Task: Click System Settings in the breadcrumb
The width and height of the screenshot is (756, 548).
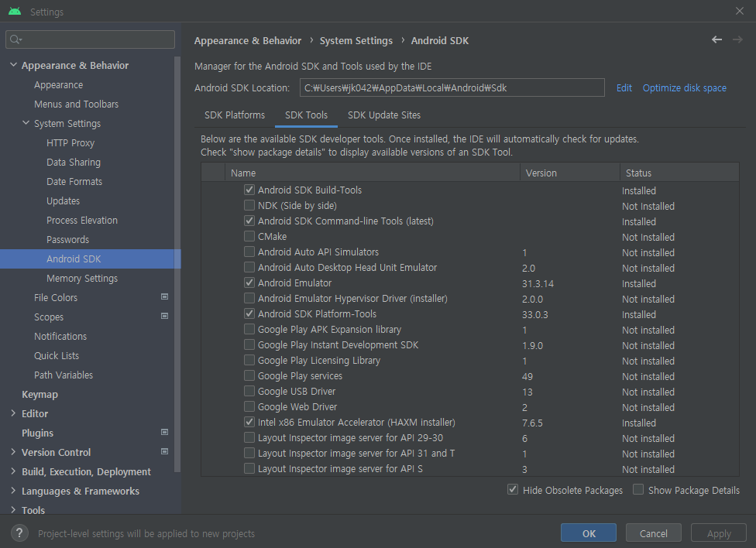Action: coord(356,40)
